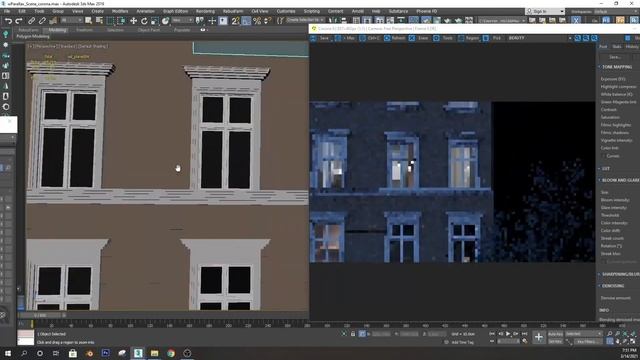
Task: Toggle Spinner Snap
Action: 268,20
